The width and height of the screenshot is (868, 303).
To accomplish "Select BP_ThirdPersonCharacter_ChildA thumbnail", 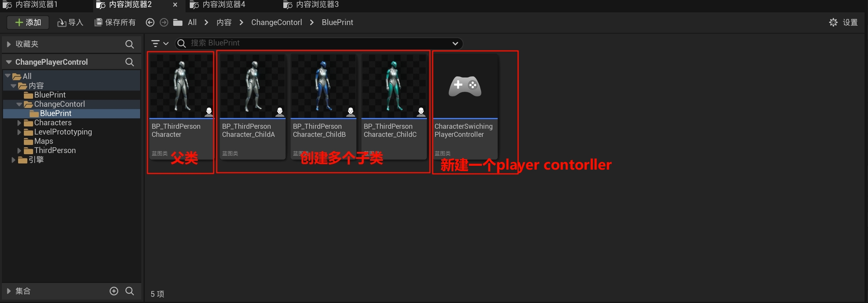I will [253, 86].
